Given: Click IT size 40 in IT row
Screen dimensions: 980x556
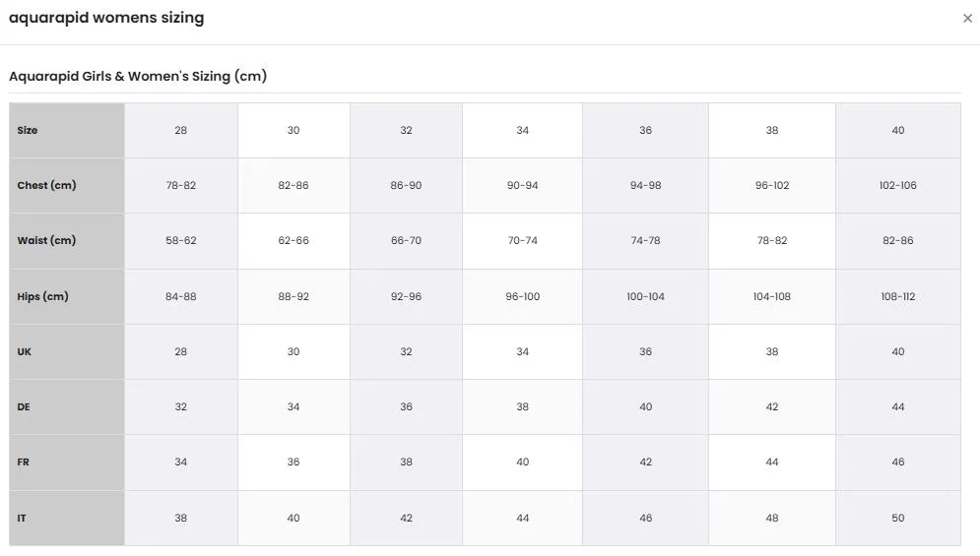Looking at the screenshot, I should point(294,518).
